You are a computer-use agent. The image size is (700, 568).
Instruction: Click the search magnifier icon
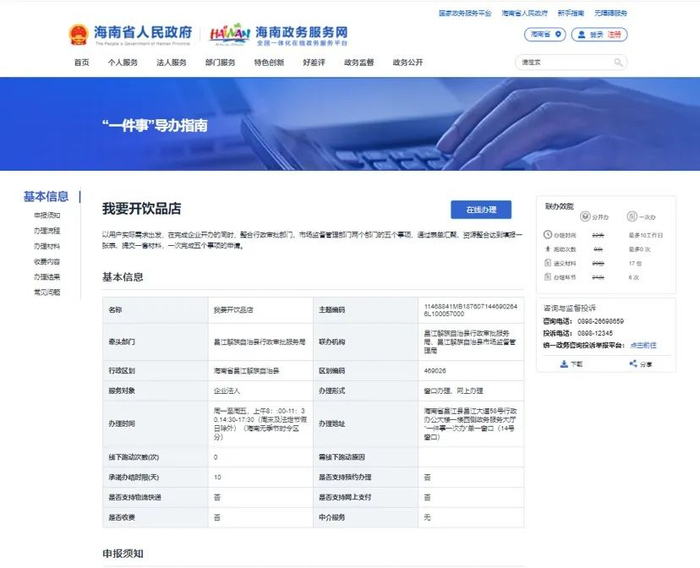618,63
